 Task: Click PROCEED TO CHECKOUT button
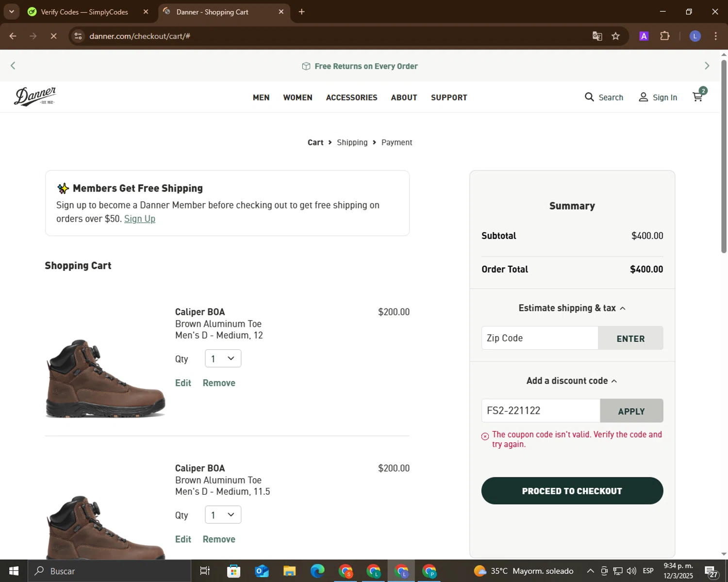tap(572, 491)
